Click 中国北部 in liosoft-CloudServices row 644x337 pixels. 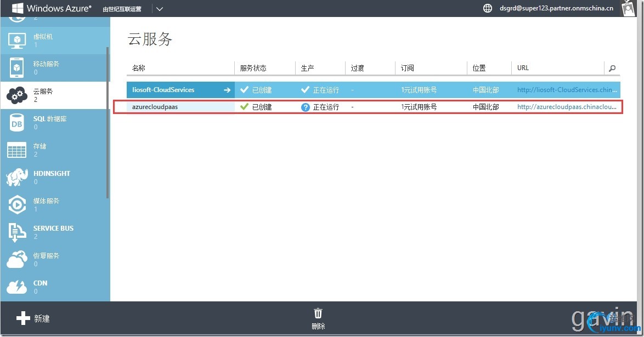pyautogui.click(x=486, y=90)
